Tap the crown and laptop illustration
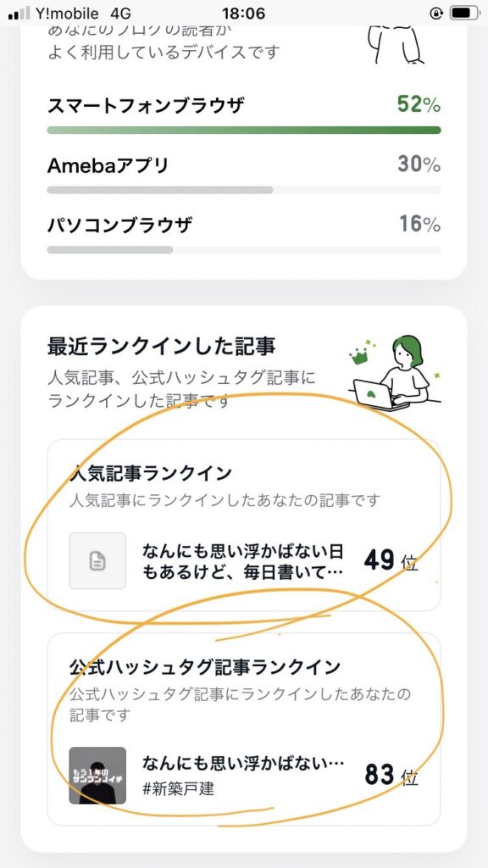488x868 pixels. tap(395, 373)
